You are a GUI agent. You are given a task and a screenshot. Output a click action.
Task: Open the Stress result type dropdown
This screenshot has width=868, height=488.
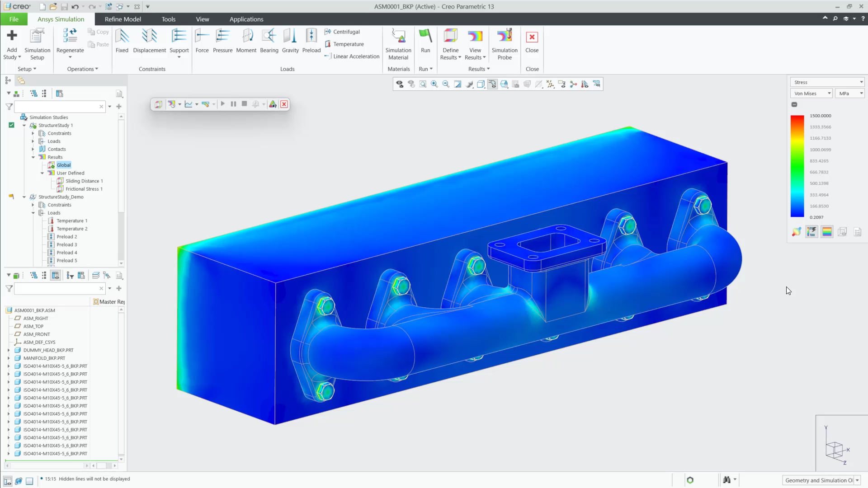point(827,82)
